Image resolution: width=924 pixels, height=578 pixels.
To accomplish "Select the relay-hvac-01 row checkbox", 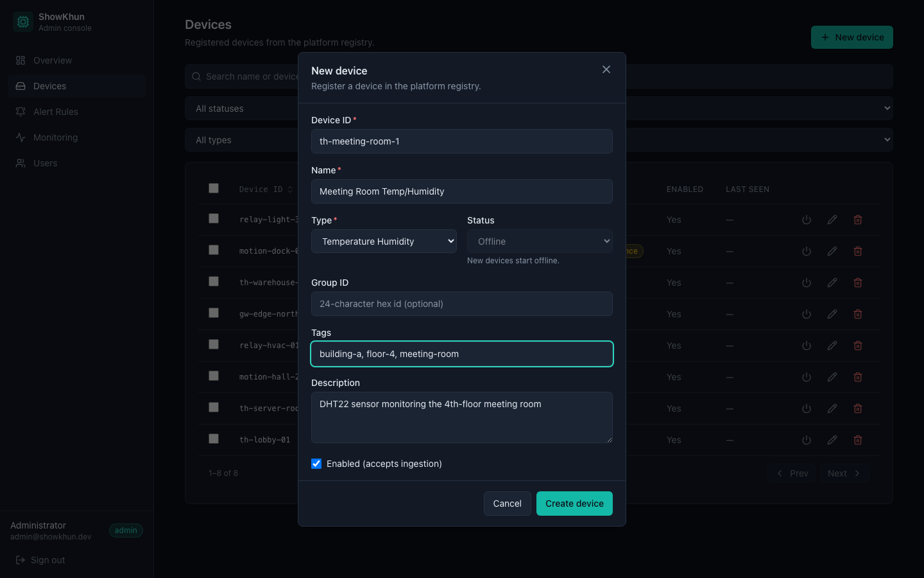I will pyautogui.click(x=214, y=344).
